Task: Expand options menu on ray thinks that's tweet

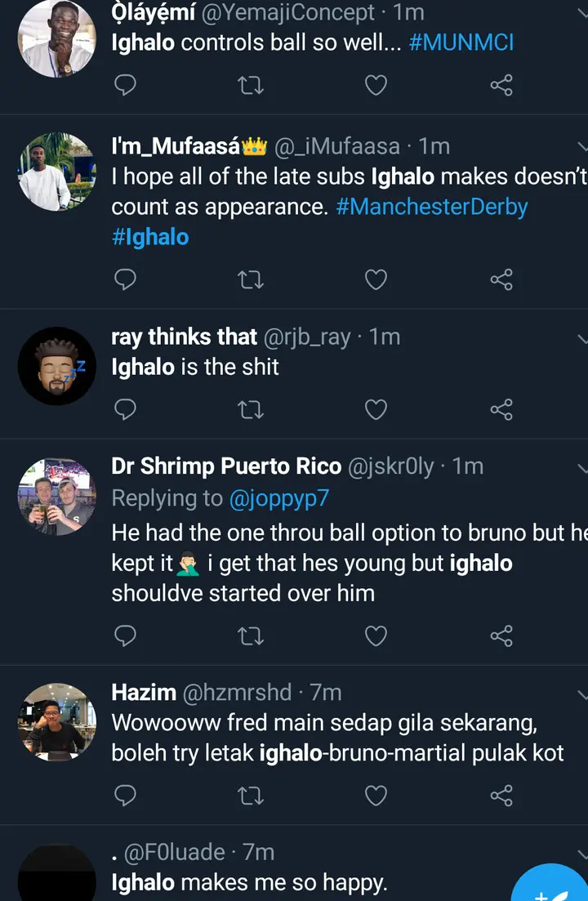Action: (x=581, y=337)
